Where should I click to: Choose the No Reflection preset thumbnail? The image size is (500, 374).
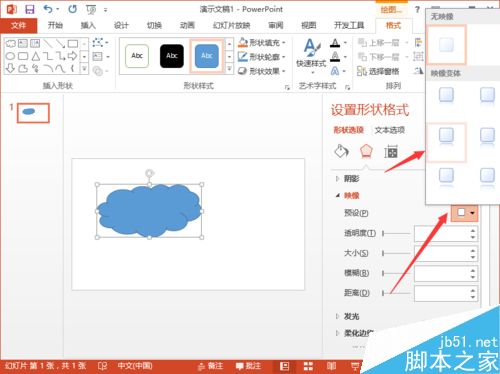point(446,44)
